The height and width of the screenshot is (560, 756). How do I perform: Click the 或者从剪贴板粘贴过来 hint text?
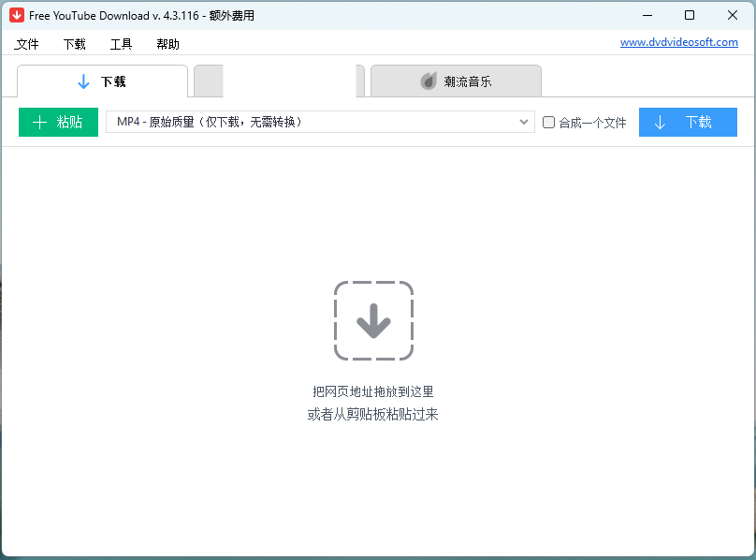click(373, 414)
